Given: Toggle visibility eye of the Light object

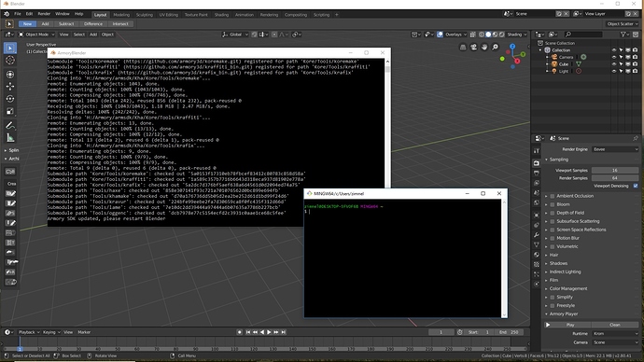Looking at the screenshot, I should coord(614,71).
